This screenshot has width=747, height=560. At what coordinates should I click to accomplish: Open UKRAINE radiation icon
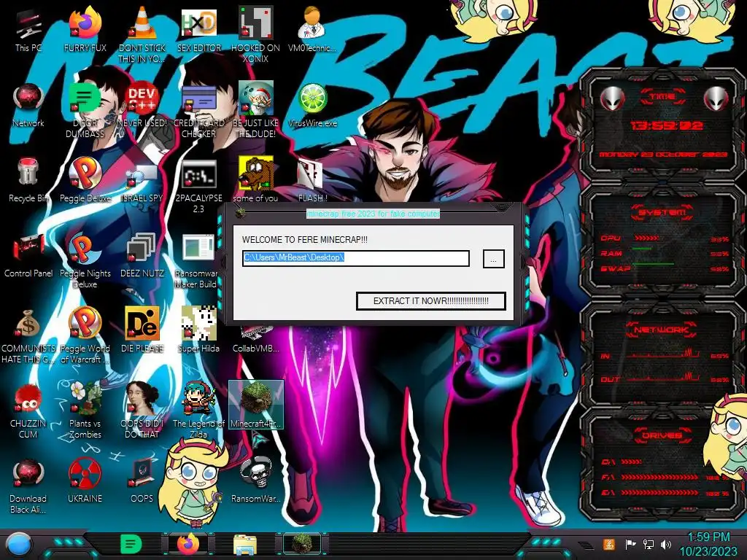[x=85, y=481]
